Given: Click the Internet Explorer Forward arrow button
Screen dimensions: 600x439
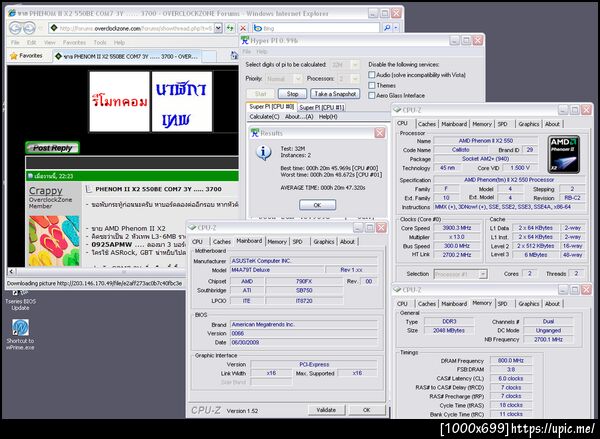Looking at the screenshot, I should (x=29, y=28).
